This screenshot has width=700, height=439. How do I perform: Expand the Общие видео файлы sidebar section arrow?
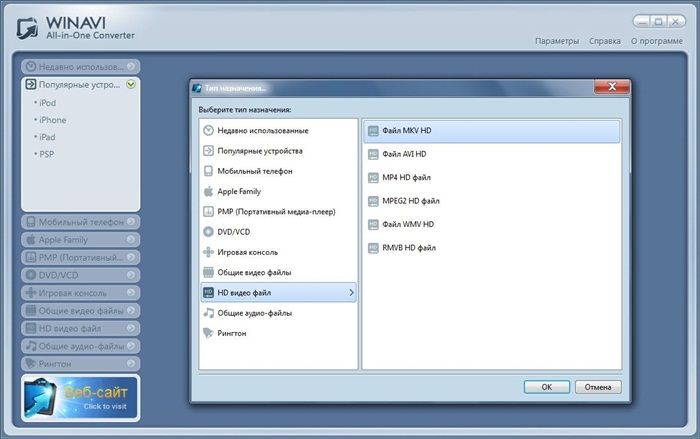click(131, 310)
